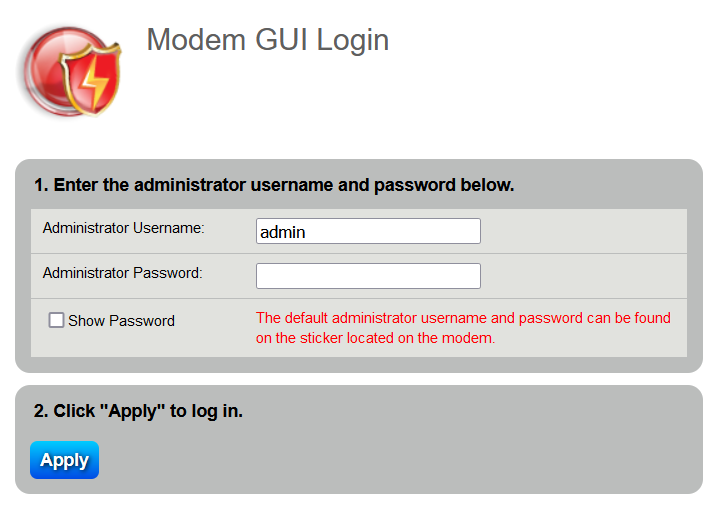
Task: Click the "Administrator Username:" label
Action: click(123, 228)
